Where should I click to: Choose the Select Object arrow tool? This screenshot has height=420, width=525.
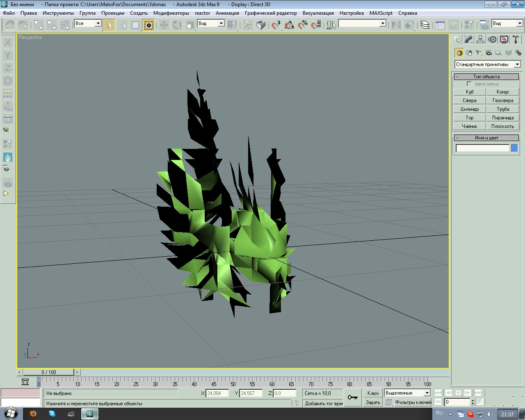pyautogui.click(x=109, y=25)
